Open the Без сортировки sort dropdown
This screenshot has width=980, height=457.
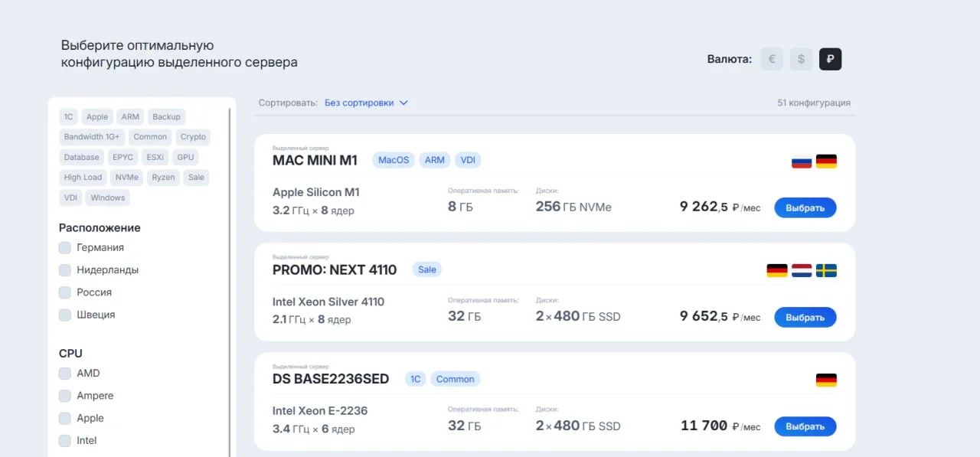[366, 103]
